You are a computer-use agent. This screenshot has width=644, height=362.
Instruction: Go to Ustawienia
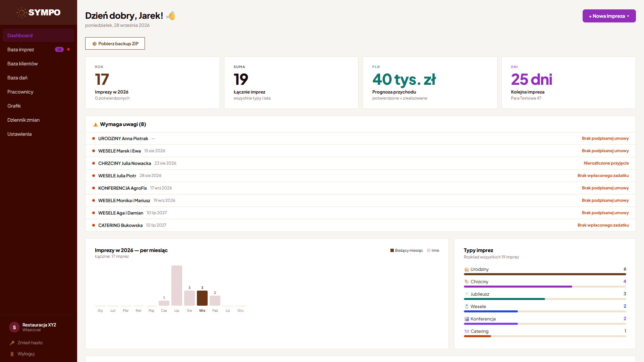(x=39, y=134)
